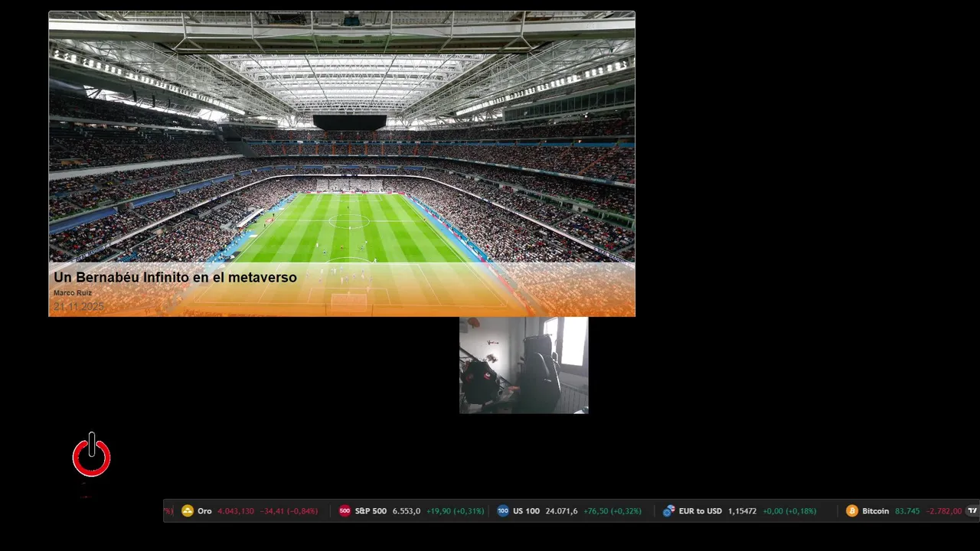Image resolution: width=980 pixels, height=551 pixels.
Task: Click the article date 21.11.2025
Action: pyautogui.click(x=79, y=306)
